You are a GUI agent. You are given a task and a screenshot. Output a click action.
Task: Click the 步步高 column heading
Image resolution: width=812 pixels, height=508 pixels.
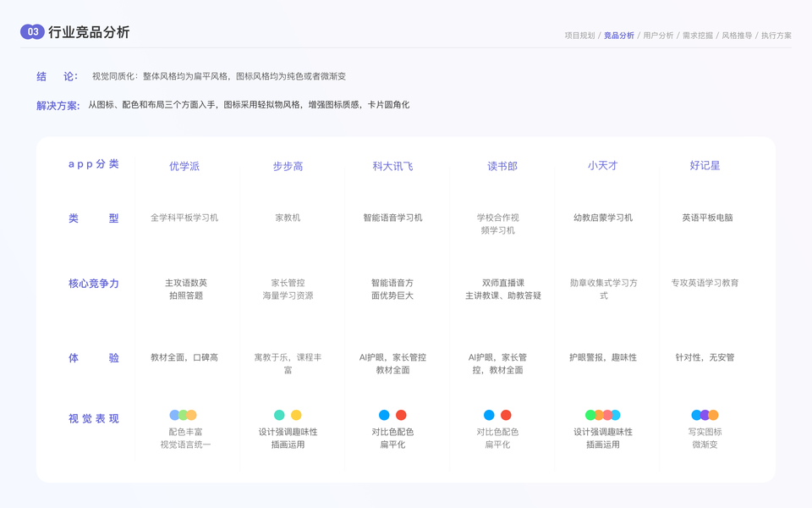[x=288, y=166]
